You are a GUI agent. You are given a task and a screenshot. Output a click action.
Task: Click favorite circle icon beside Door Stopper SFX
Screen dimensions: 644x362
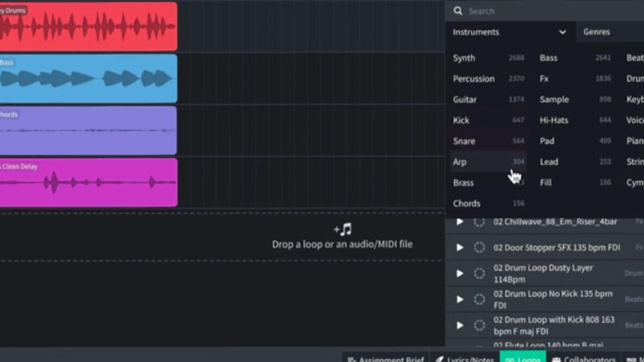tap(479, 248)
